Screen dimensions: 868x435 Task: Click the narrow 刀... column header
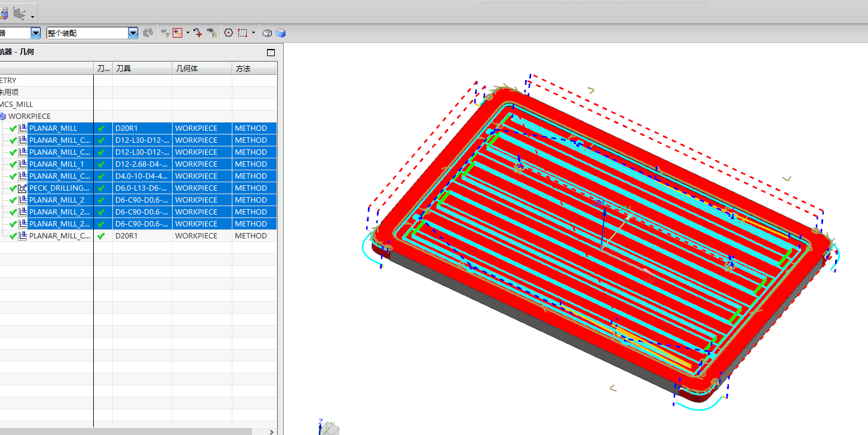coord(103,69)
